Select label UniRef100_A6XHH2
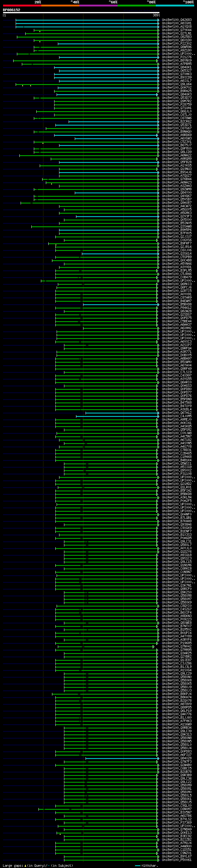This screenshot has width=197, height=868. click(177, 328)
